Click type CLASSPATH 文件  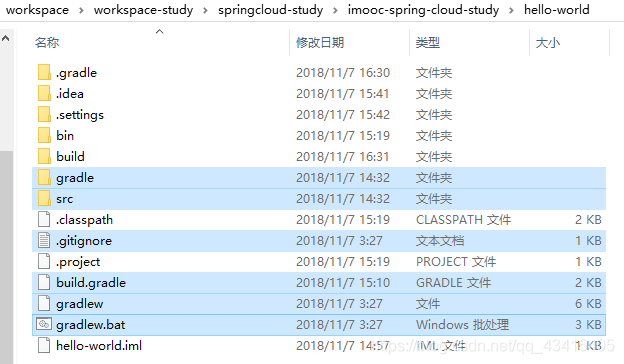[x=464, y=220]
